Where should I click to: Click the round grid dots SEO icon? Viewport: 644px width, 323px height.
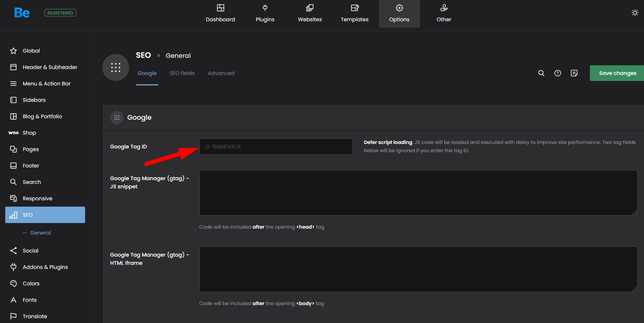pyautogui.click(x=116, y=68)
